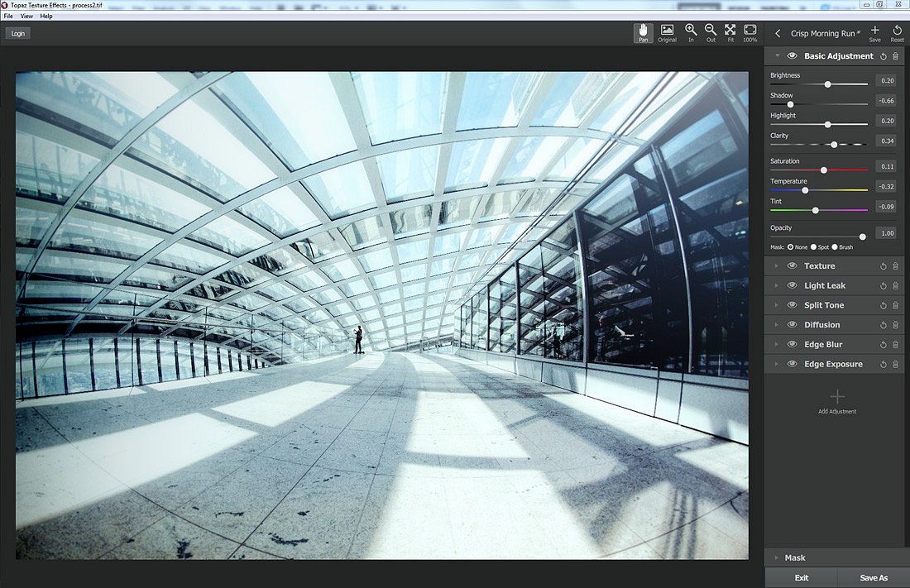Reset the Texture adjustment
The width and height of the screenshot is (910, 588).
(884, 266)
